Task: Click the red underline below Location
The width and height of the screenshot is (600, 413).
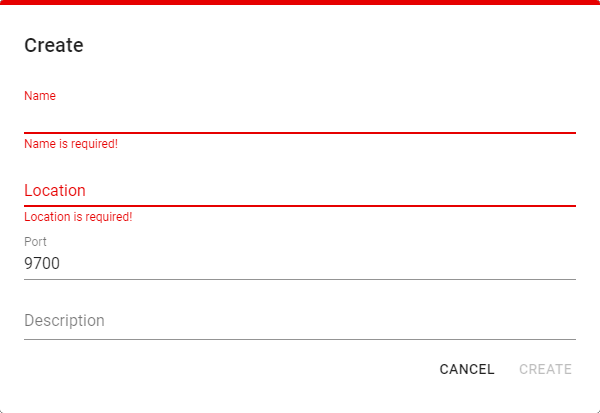Action: (300, 205)
